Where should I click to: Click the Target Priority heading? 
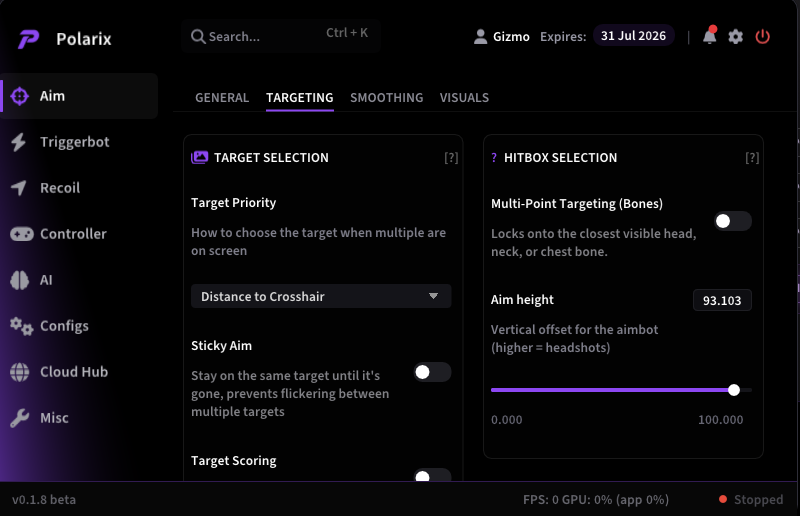point(234,203)
